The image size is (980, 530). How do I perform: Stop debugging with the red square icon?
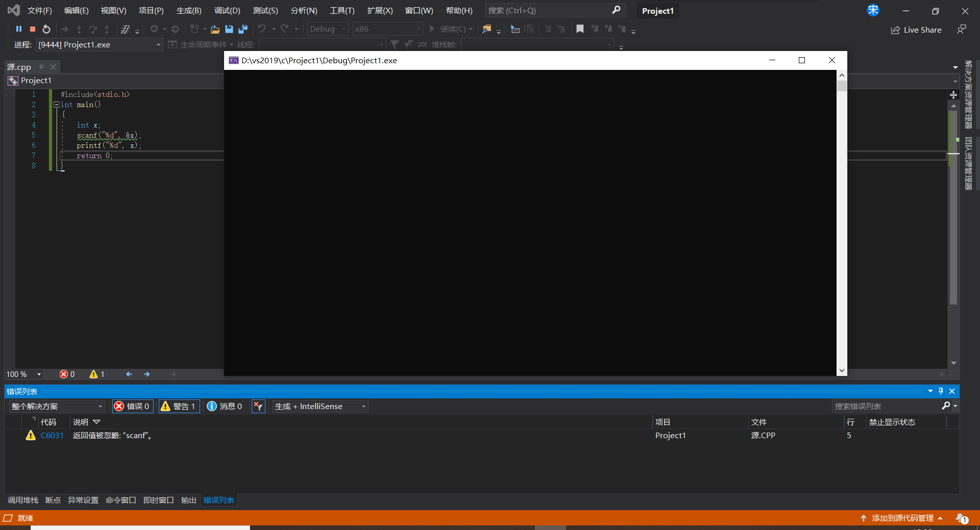pyautogui.click(x=33, y=29)
